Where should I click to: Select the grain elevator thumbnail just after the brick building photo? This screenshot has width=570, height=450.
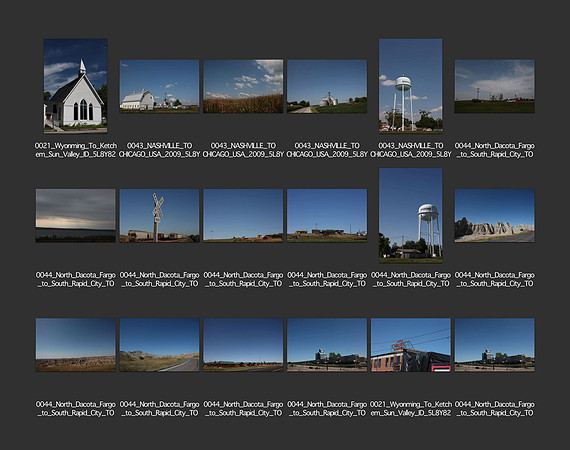[494, 345]
